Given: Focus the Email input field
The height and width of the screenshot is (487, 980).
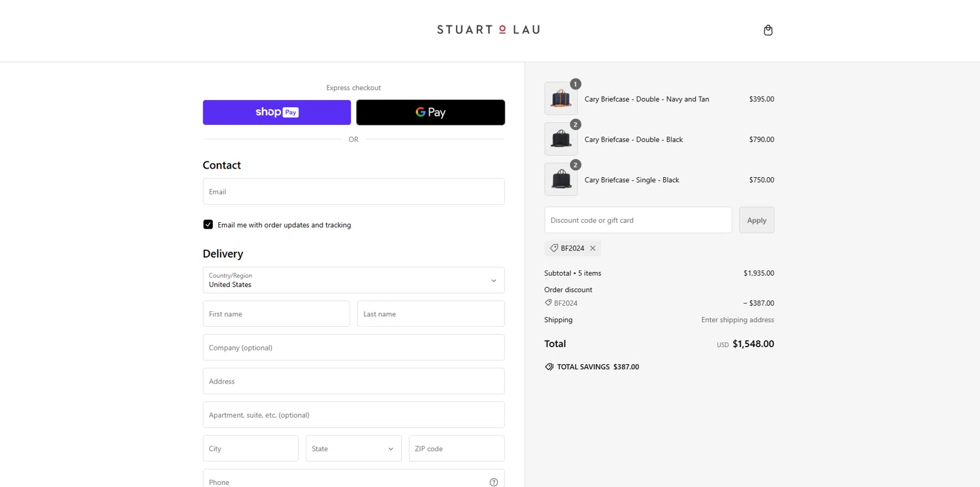Looking at the screenshot, I should [x=353, y=192].
